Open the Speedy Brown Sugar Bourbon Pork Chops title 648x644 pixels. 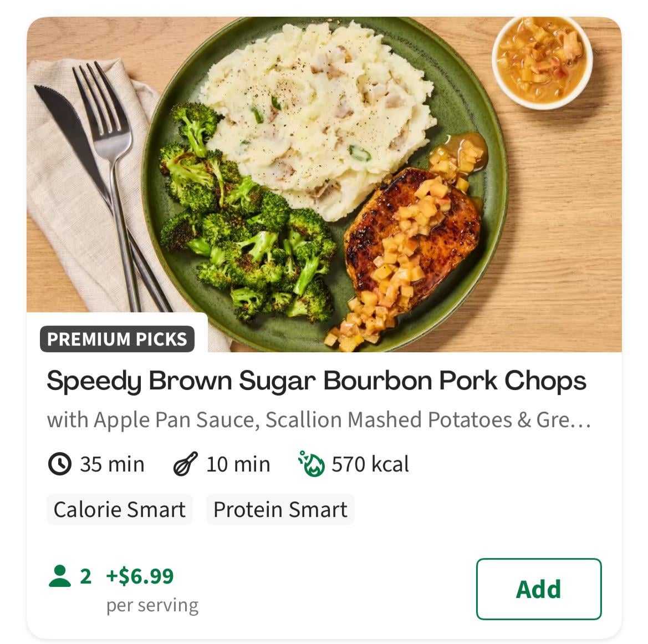point(316,381)
